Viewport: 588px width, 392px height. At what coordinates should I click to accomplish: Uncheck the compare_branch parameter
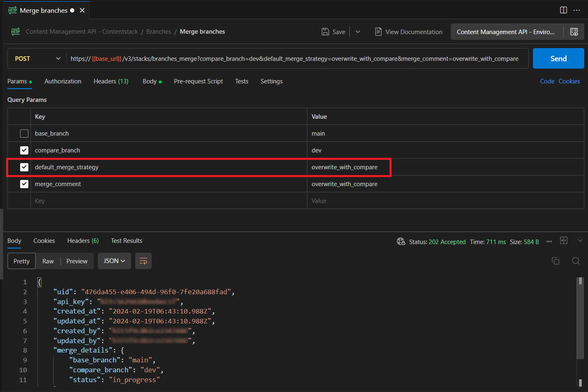[24, 150]
